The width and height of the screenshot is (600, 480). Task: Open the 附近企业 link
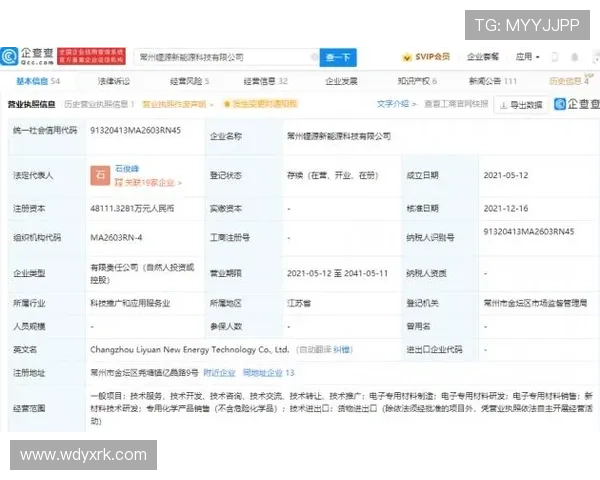click(x=219, y=373)
